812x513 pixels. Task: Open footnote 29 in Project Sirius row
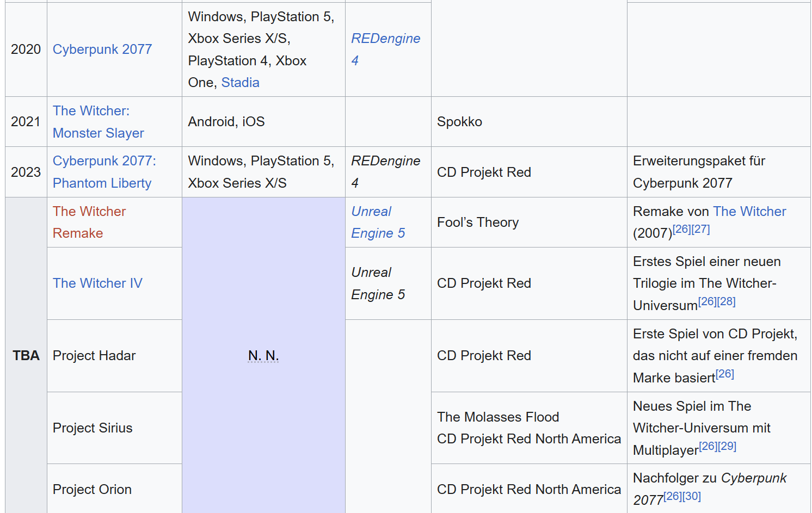click(727, 446)
